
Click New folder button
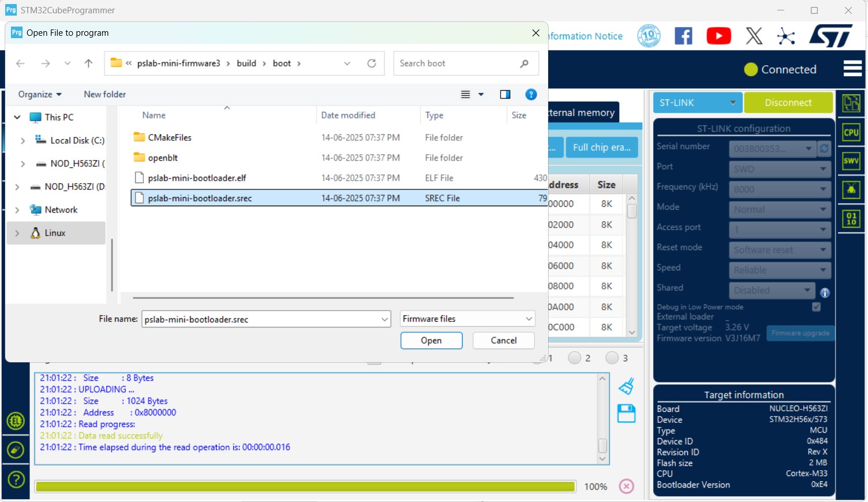105,94
